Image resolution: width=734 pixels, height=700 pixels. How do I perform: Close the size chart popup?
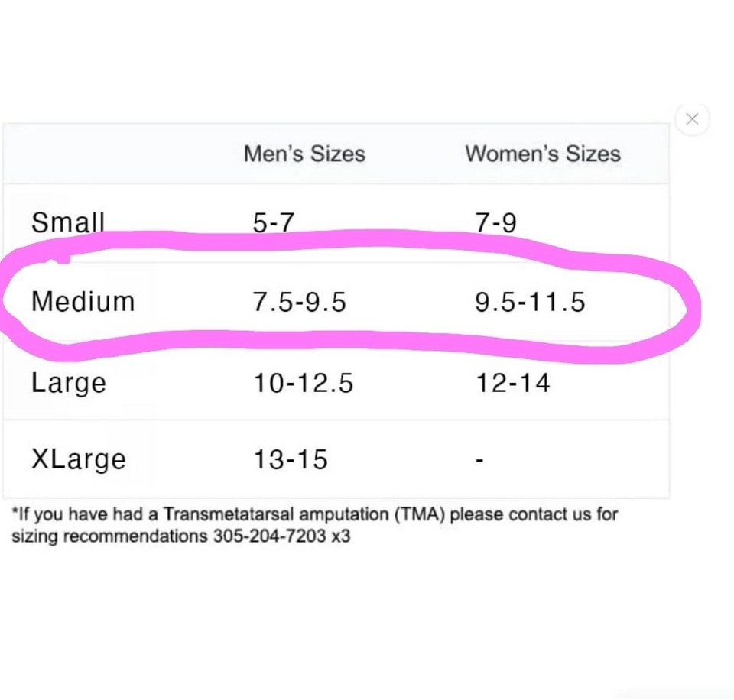pos(692,119)
